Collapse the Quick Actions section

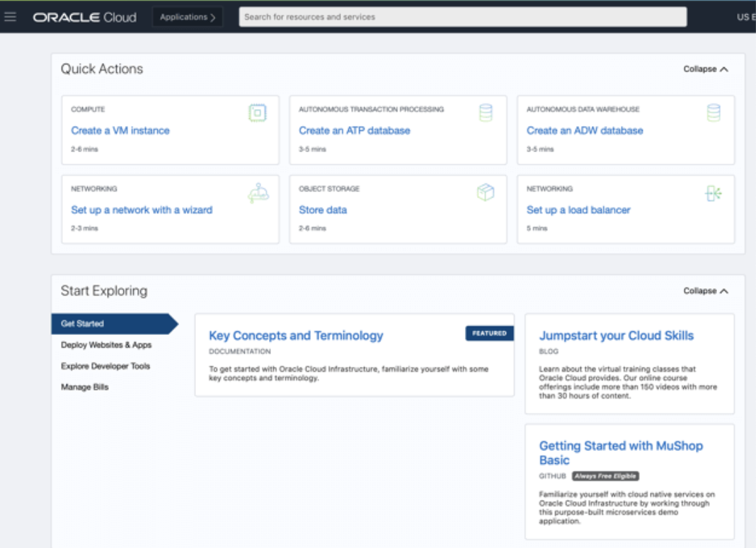pyautogui.click(x=705, y=69)
